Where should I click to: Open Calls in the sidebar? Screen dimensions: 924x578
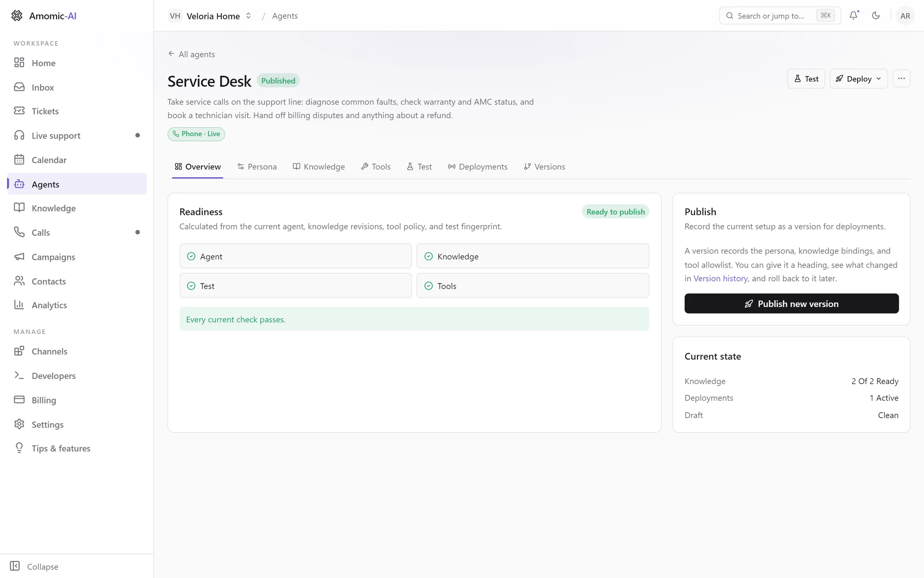coord(77,232)
